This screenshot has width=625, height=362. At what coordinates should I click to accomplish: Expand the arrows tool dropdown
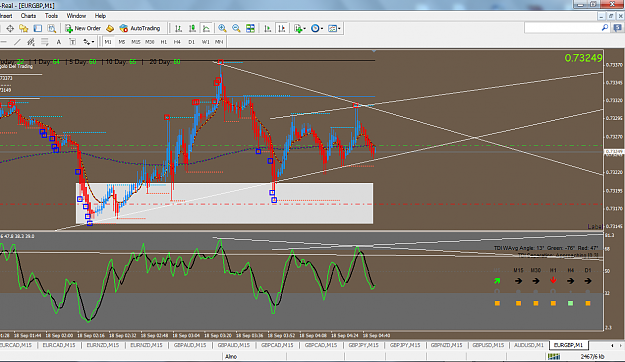tap(93, 42)
